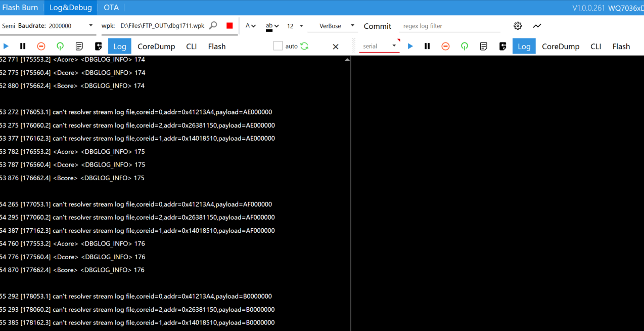Switch to the OTA tab
Image resolution: width=644 pixels, height=331 pixels.
[x=111, y=7]
